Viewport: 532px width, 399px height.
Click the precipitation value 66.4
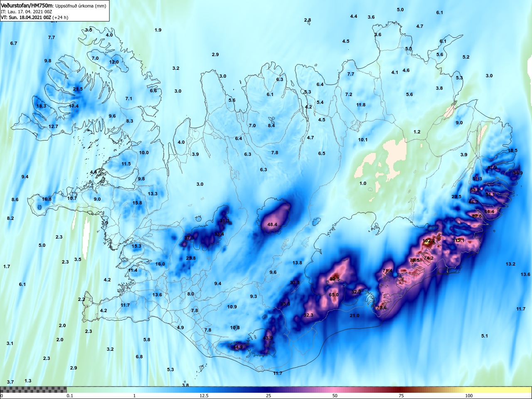(489, 212)
